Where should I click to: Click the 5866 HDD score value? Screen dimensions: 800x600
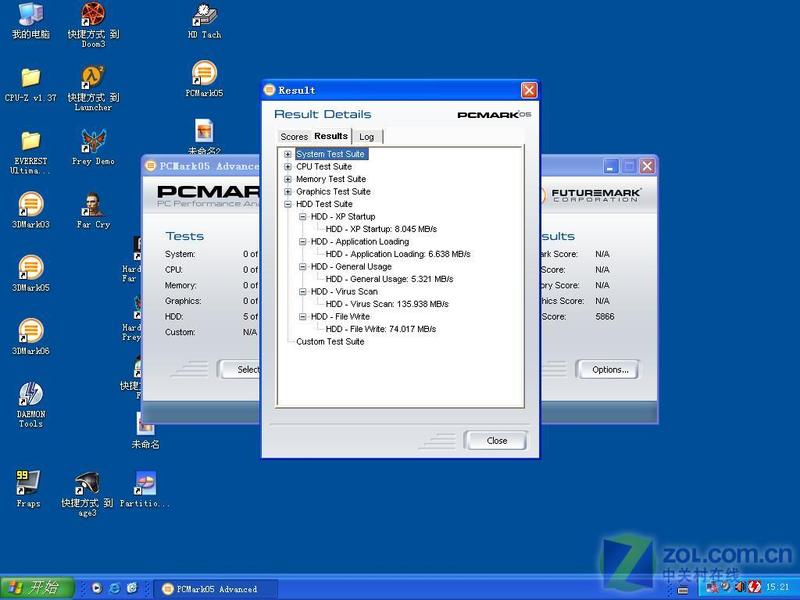605,316
